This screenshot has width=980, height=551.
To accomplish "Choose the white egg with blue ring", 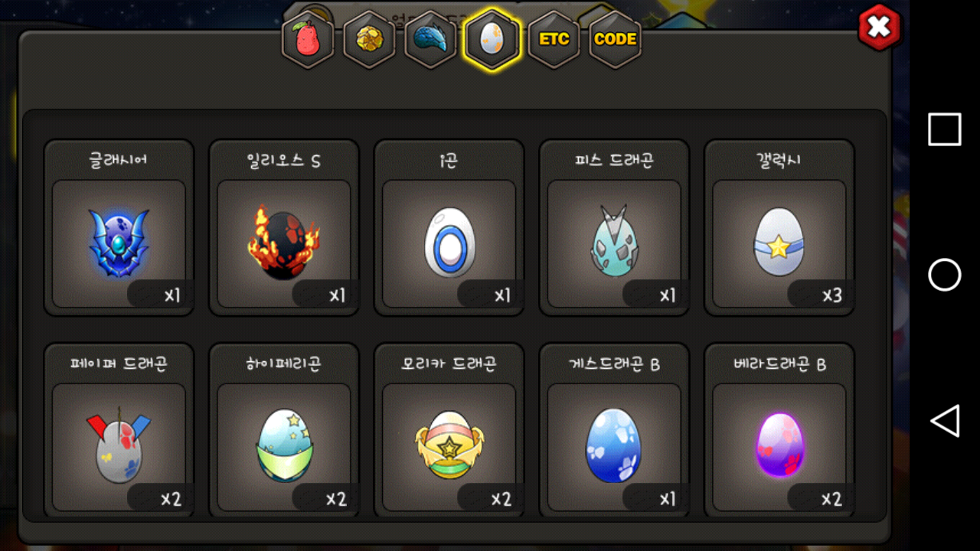I will 449,227.
